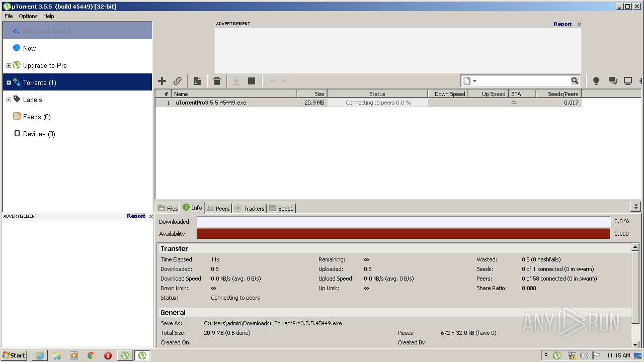The width and height of the screenshot is (644, 362).
Task: Switch to the Files tab
Action: tap(168, 208)
